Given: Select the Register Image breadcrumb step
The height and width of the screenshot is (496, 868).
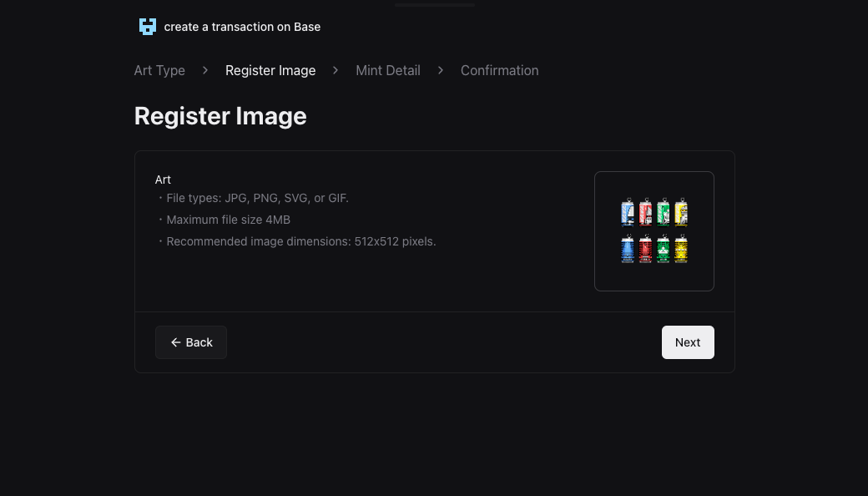Looking at the screenshot, I should 270,70.
